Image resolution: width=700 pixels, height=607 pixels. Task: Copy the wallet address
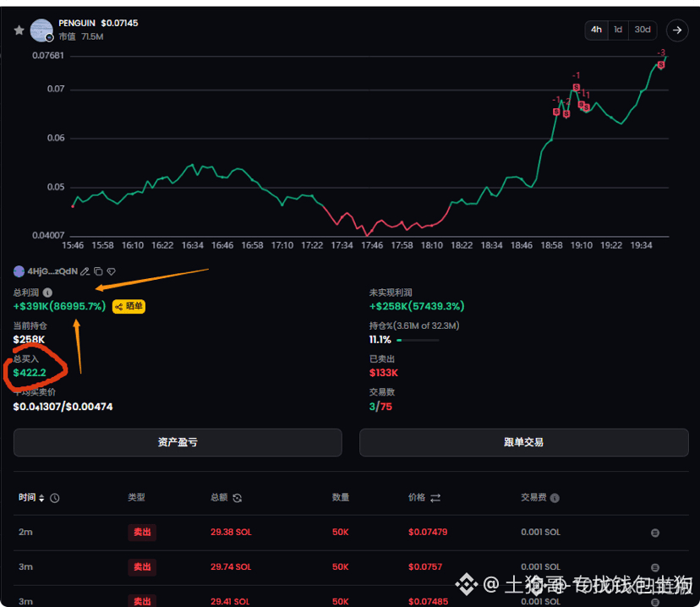pos(98,271)
